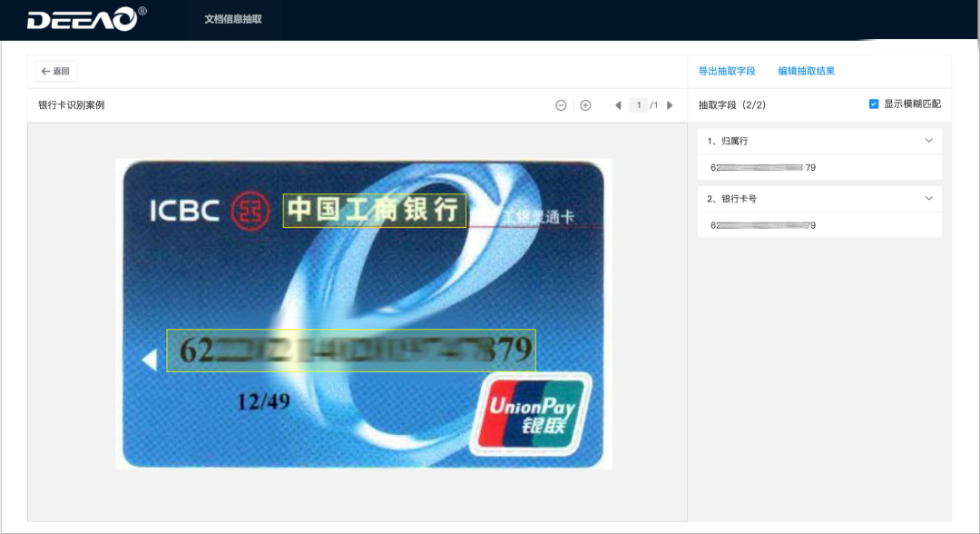Go back with the 返回 button
The image size is (980, 534).
tap(56, 71)
